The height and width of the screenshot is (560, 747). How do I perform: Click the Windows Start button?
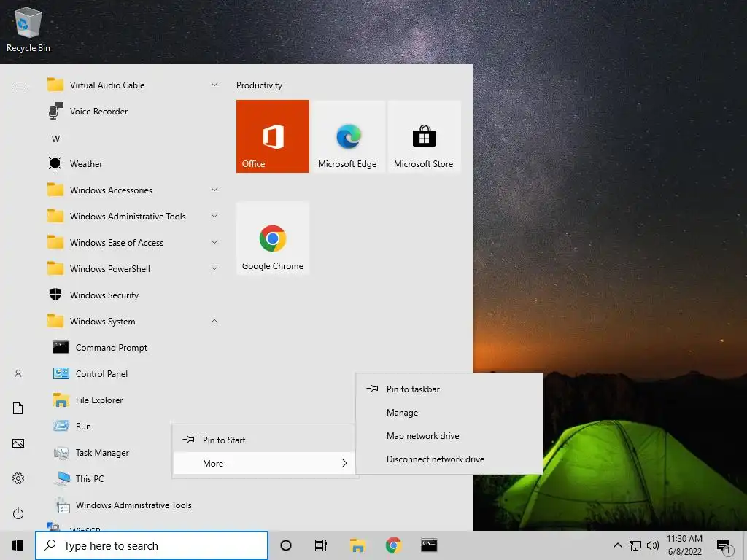pyautogui.click(x=18, y=545)
